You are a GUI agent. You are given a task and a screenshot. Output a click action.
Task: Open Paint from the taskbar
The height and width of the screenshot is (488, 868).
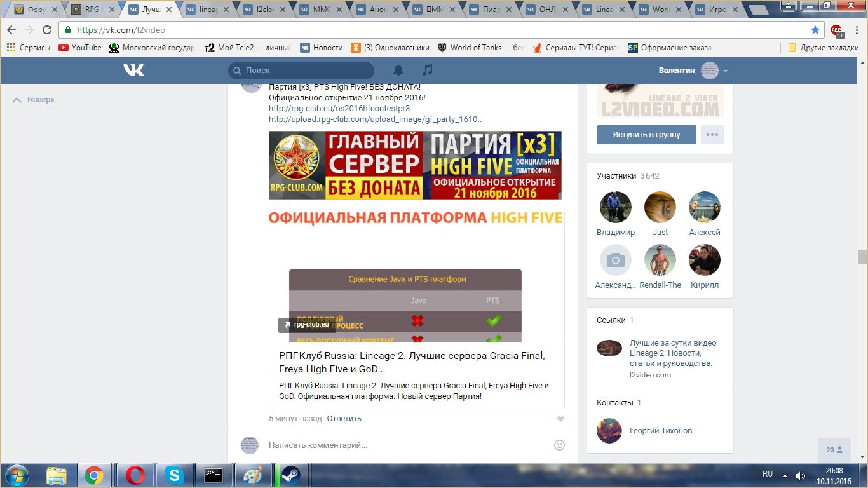253,475
